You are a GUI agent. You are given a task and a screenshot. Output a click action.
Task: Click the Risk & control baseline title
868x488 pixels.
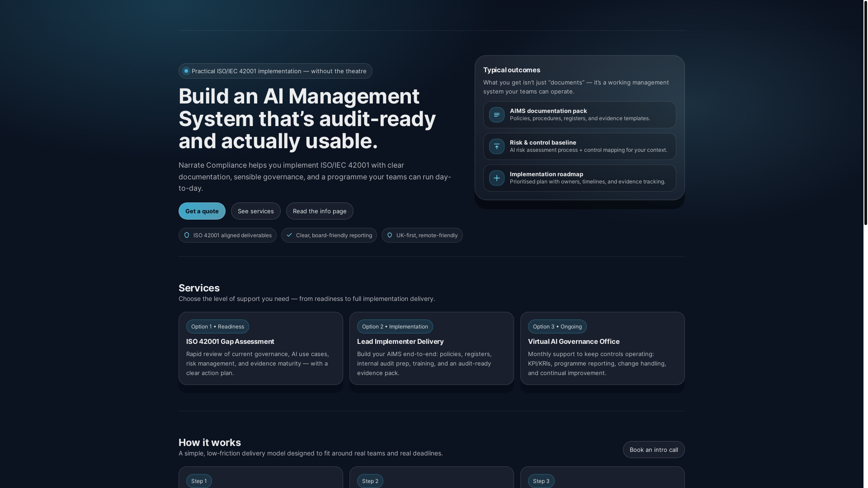(543, 142)
